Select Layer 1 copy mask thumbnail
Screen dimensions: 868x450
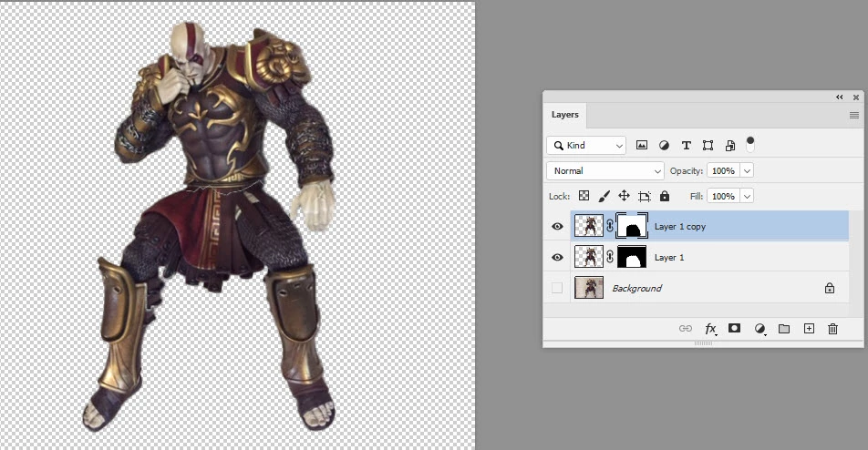pos(632,226)
